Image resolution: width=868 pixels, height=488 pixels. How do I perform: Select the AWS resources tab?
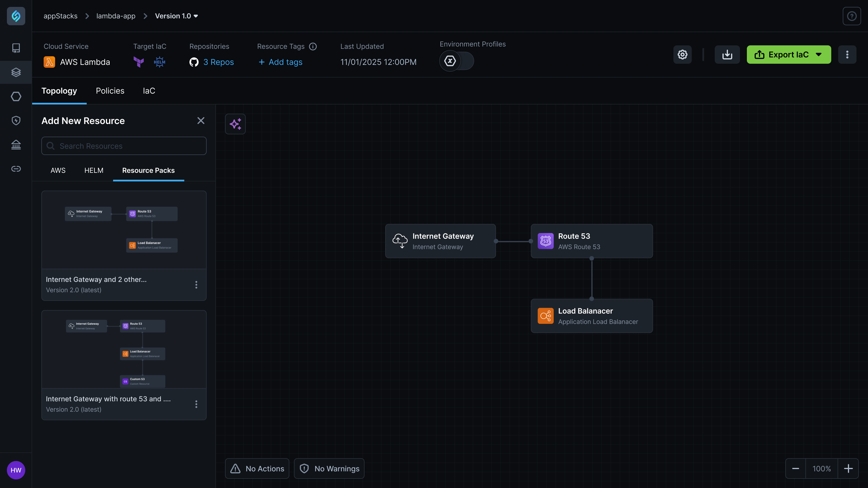pyautogui.click(x=58, y=170)
